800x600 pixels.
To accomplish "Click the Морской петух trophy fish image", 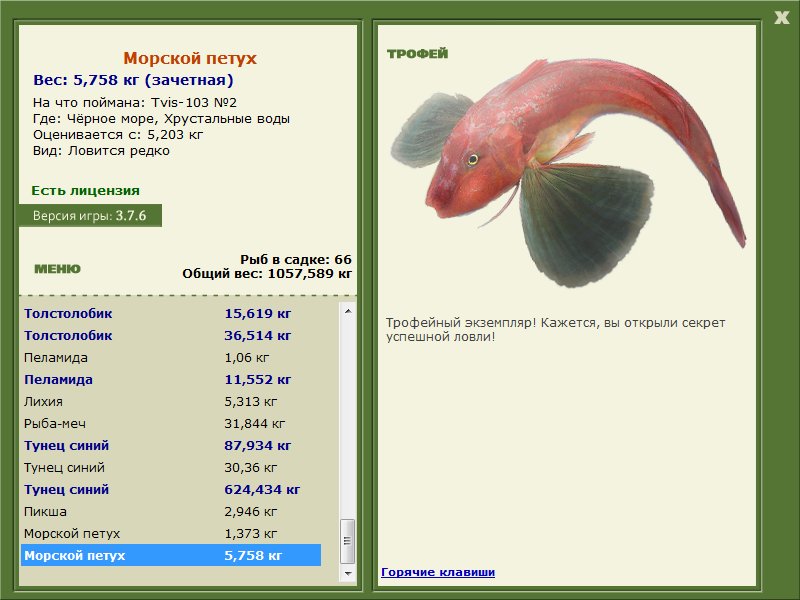I will pos(569,171).
